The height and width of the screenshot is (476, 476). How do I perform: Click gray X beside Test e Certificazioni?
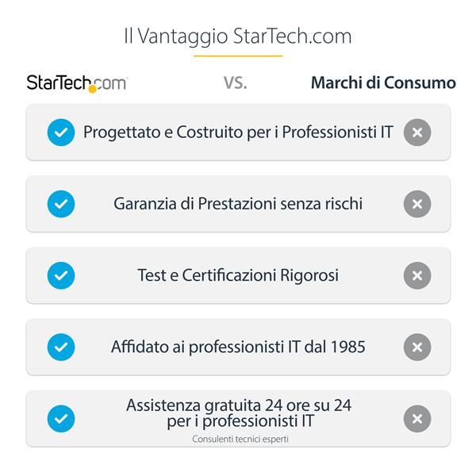click(x=416, y=275)
